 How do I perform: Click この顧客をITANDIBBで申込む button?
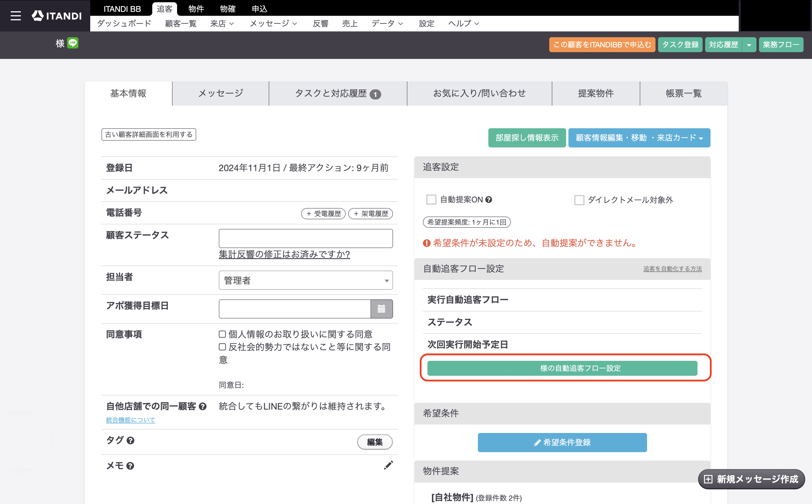click(x=602, y=45)
